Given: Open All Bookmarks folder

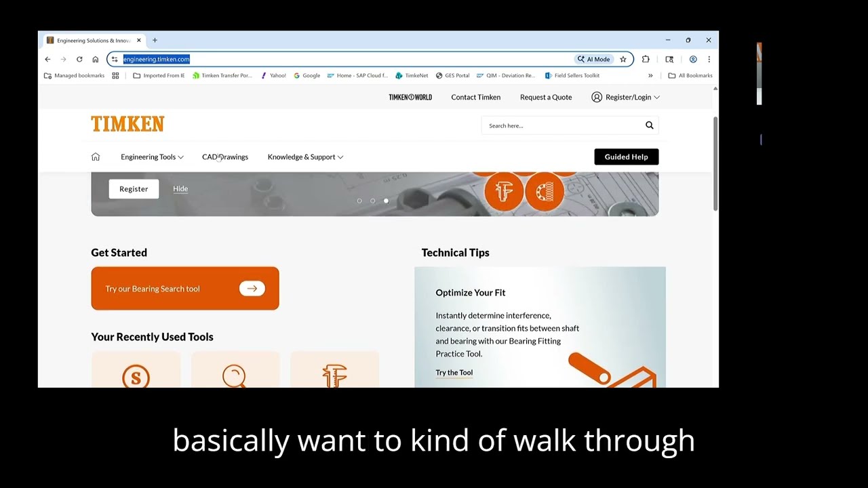Looking at the screenshot, I should 690,75.
